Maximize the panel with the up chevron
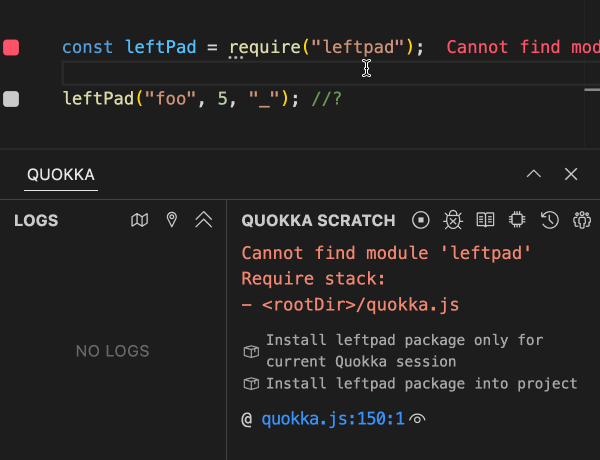This screenshot has height=460, width=600. pyautogui.click(x=534, y=174)
